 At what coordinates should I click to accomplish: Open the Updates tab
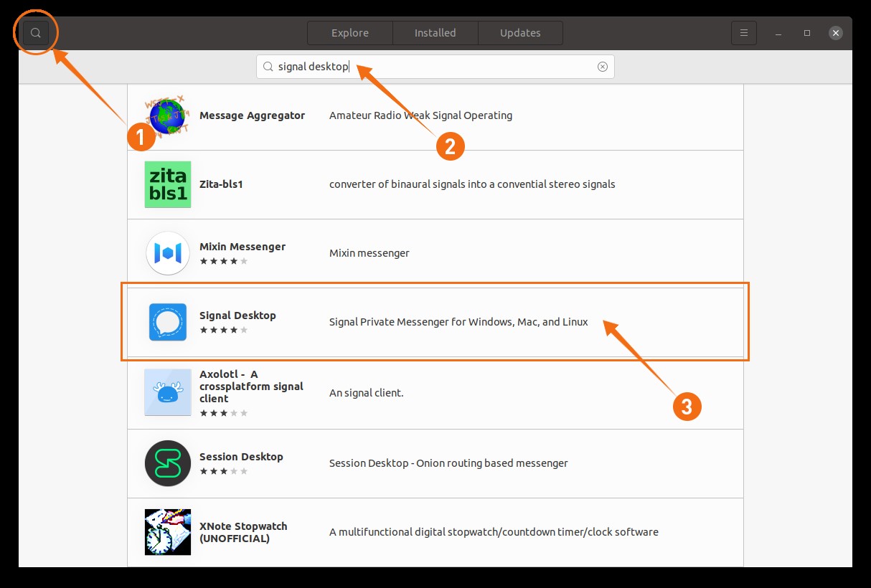pos(520,33)
